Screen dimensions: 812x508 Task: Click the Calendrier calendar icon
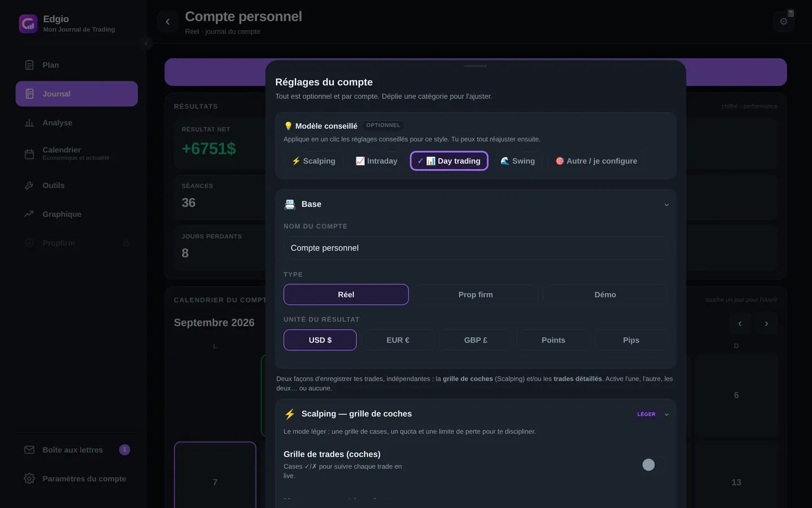[x=29, y=154]
